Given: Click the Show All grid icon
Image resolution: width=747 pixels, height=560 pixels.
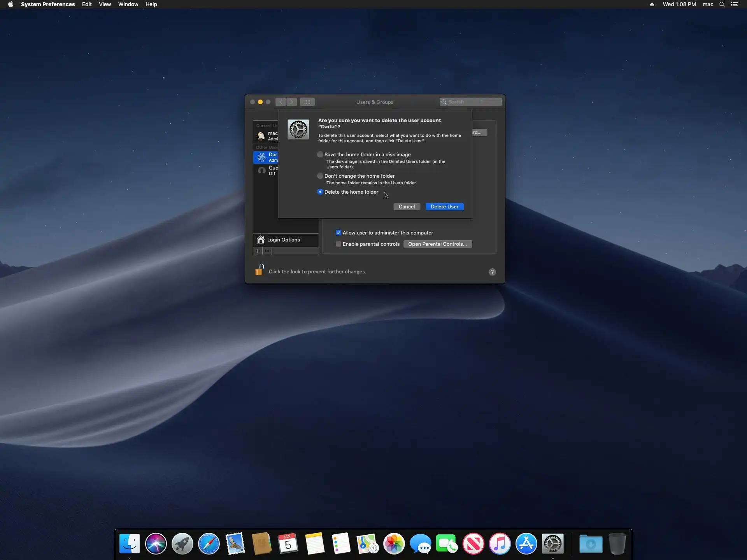Looking at the screenshot, I should click(x=307, y=102).
